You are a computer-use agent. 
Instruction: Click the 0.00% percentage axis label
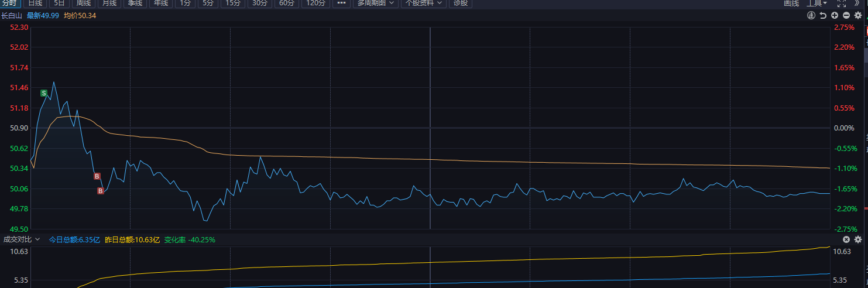pos(844,128)
